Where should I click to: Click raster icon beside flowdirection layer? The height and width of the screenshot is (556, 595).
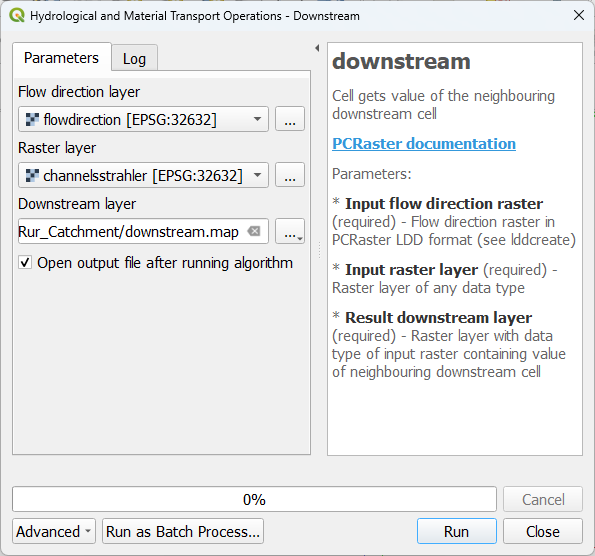coord(32,120)
